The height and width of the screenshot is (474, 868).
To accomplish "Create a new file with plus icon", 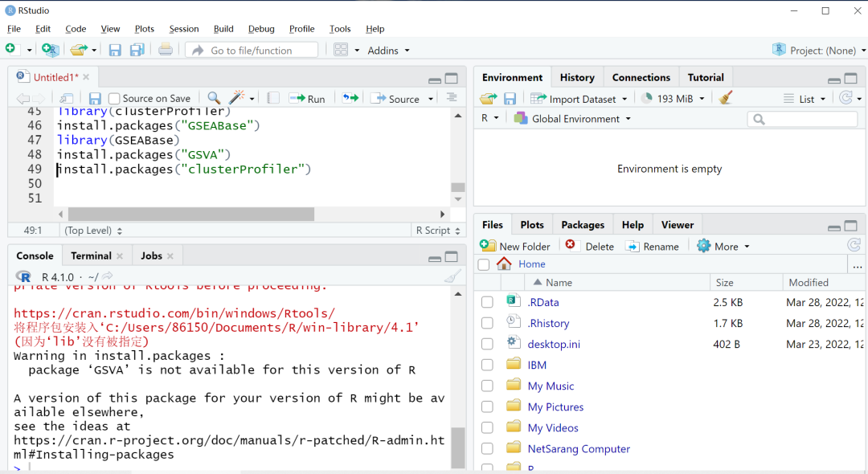I will tap(10, 50).
